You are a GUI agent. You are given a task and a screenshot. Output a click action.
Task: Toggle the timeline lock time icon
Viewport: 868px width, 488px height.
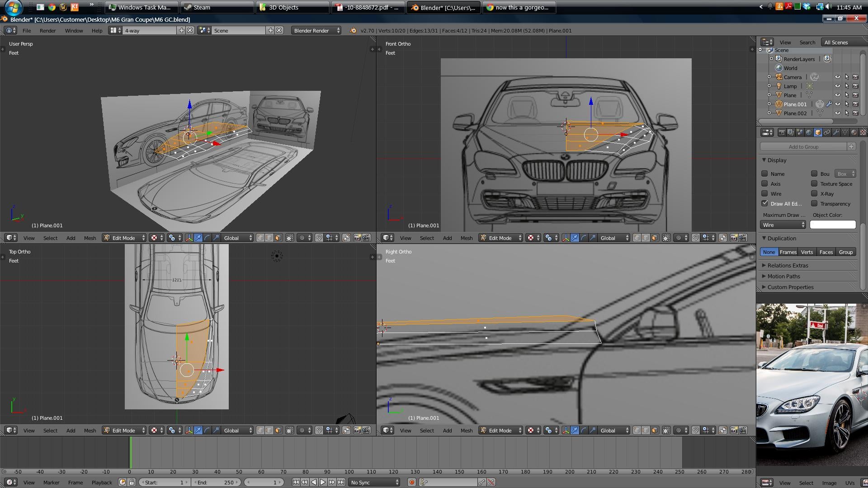tap(132, 482)
